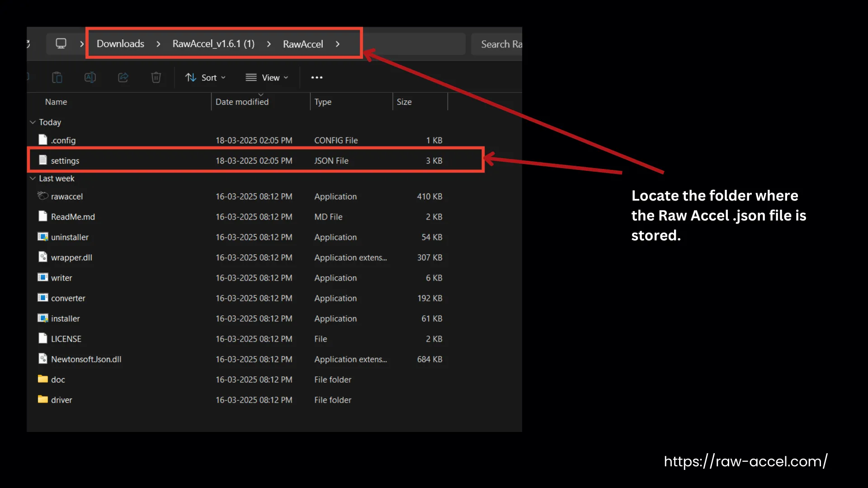Click the 192 KB size cell
The image size is (868, 488).
tap(429, 298)
